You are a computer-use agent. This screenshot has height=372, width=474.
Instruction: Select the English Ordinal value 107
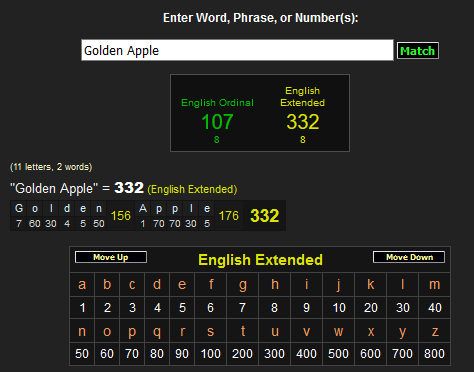point(217,122)
